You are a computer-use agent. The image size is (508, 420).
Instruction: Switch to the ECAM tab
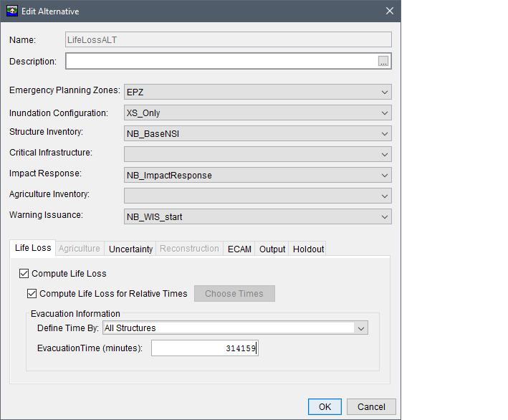[239, 249]
